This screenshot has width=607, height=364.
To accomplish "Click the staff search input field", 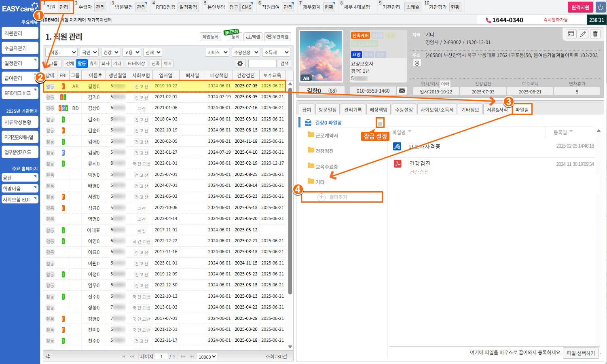I will pyautogui.click(x=262, y=63).
